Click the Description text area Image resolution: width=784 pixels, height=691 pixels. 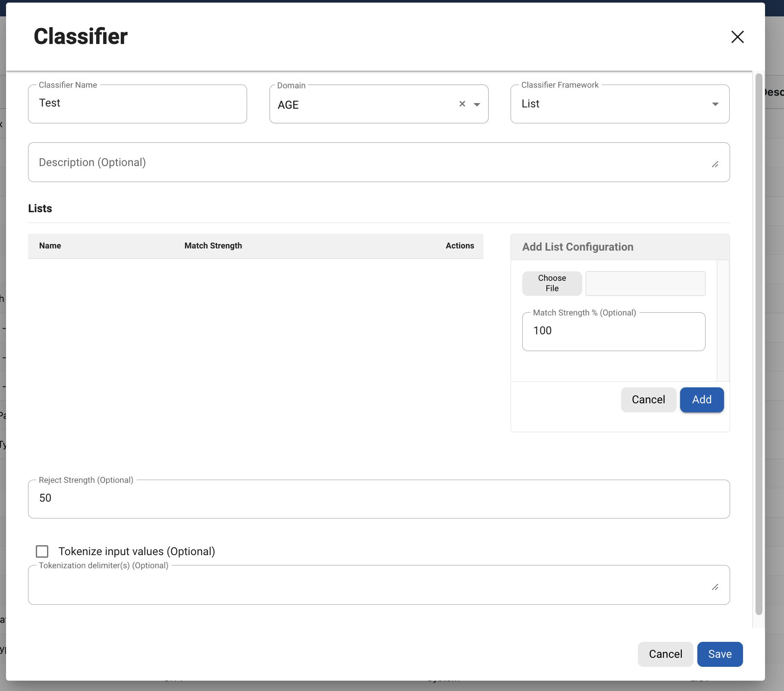[x=371, y=162]
